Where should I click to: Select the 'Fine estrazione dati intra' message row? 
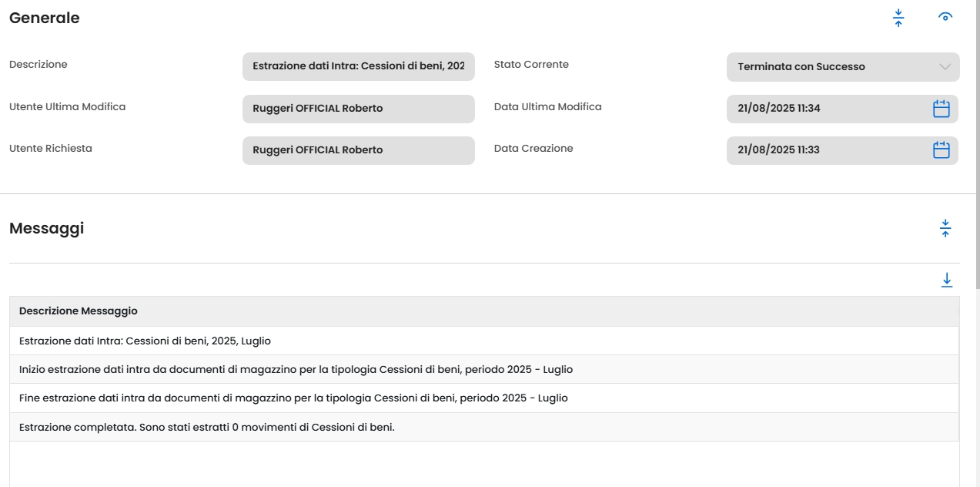pos(293,398)
